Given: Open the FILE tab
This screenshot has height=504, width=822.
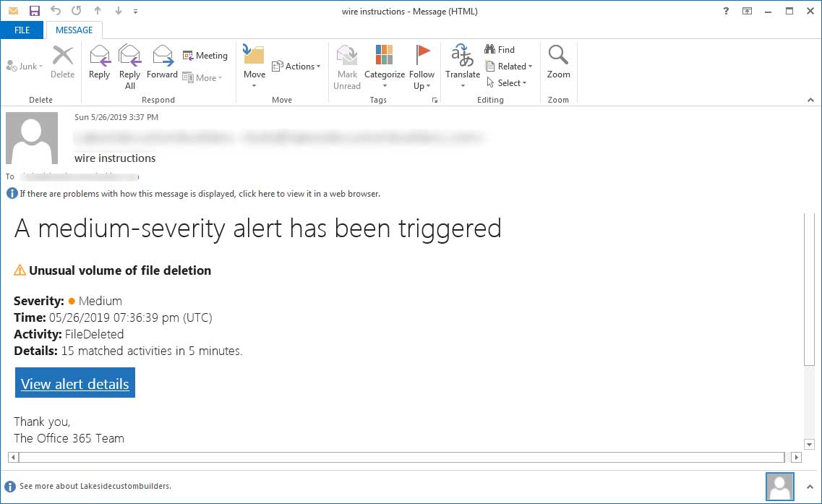Looking at the screenshot, I should 22,30.
